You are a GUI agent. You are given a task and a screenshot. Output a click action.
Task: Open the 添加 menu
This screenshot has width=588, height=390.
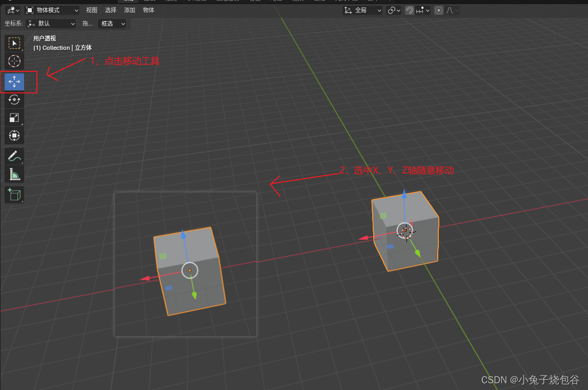pos(130,10)
